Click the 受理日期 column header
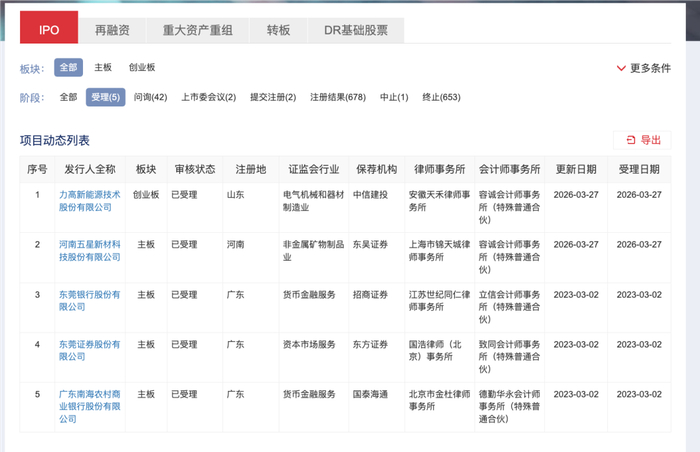Viewport: 700px width, 452px height. click(x=639, y=169)
